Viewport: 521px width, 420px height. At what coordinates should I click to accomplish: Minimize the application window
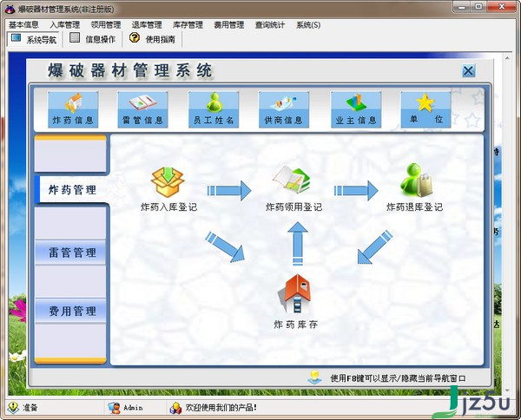(x=462, y=6)
